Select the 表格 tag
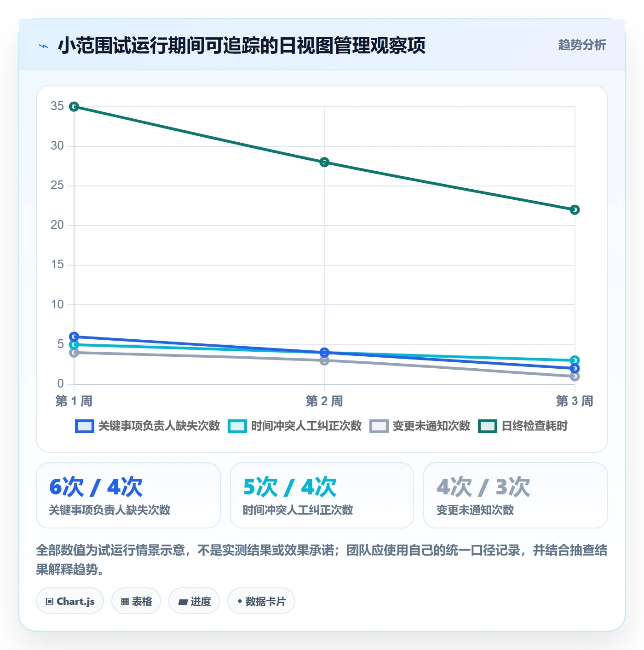Image resolution: width=644 pixels, height=650 pixels. 136,601
